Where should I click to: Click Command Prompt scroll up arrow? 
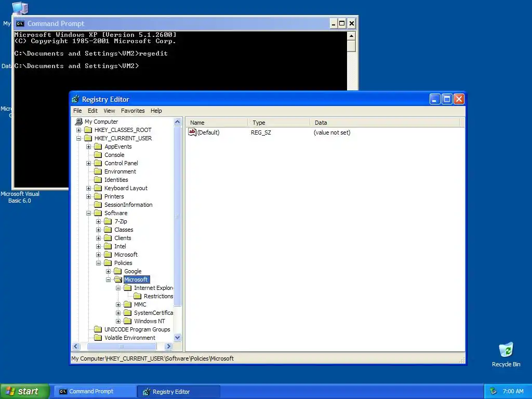click(352, 36)
